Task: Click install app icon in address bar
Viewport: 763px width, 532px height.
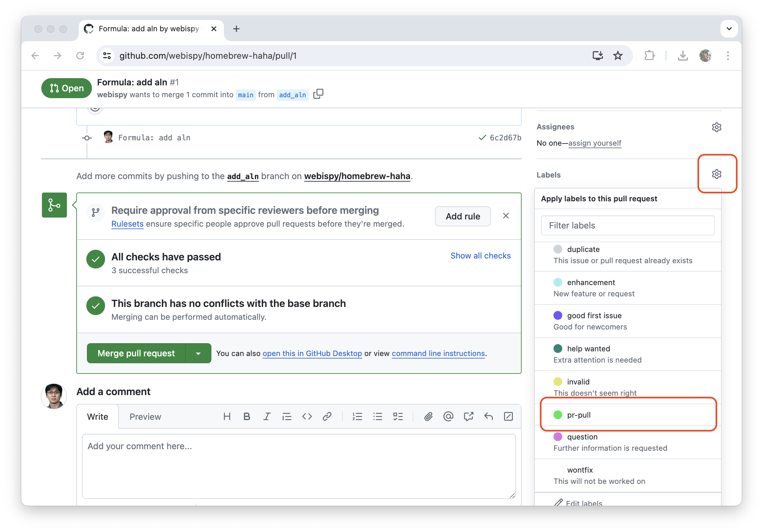Action: pos(597,55)
